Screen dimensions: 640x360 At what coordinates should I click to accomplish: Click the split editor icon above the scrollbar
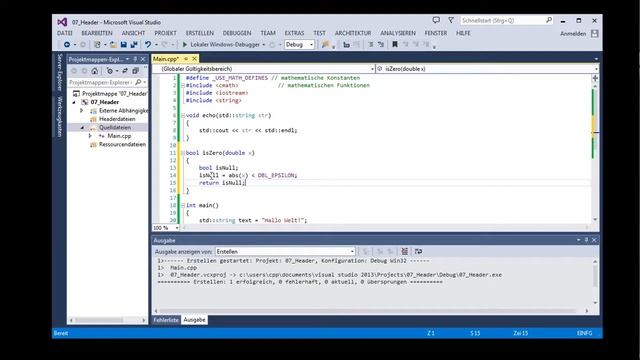click(595, 78)
